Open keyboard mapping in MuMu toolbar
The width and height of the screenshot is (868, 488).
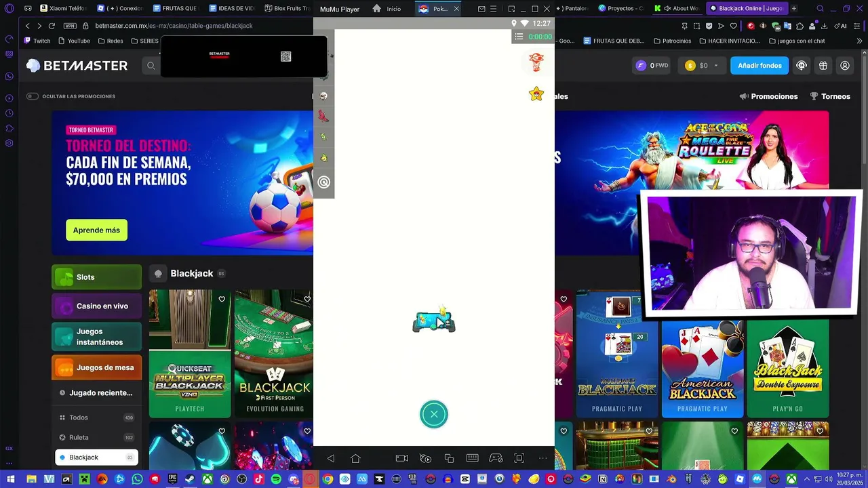473,459
